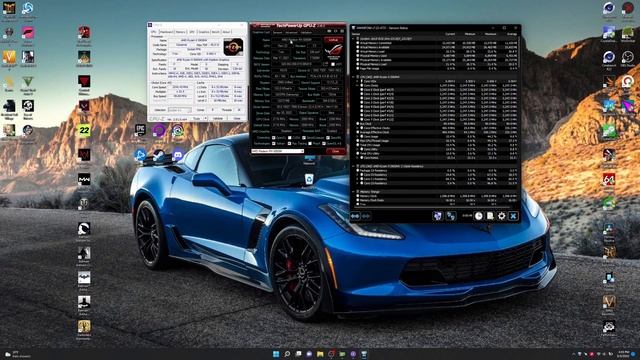This screenshot has height=360, width=640.
Task: Click the Tools button in CPU-Z
Action: [x=197, y=118]
